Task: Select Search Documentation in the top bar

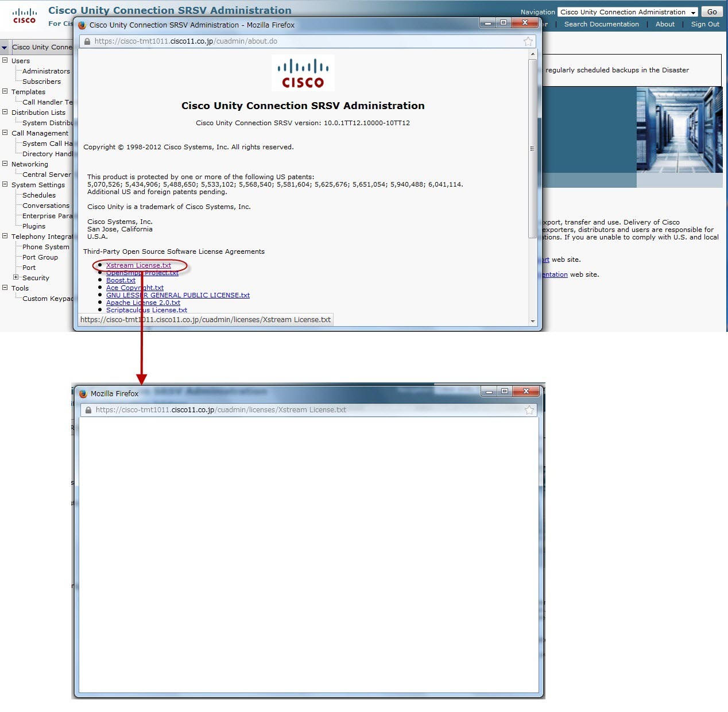Action: coord(602,24)
